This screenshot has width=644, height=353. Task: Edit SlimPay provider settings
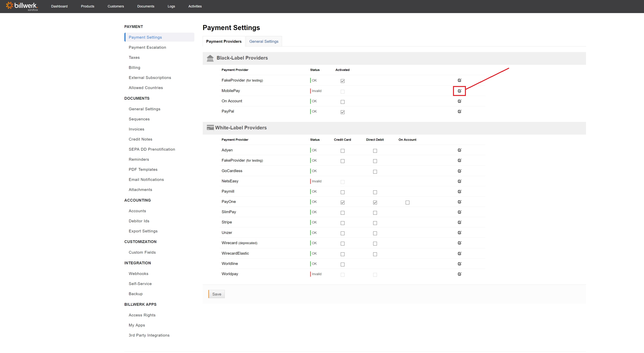point(460,212)
